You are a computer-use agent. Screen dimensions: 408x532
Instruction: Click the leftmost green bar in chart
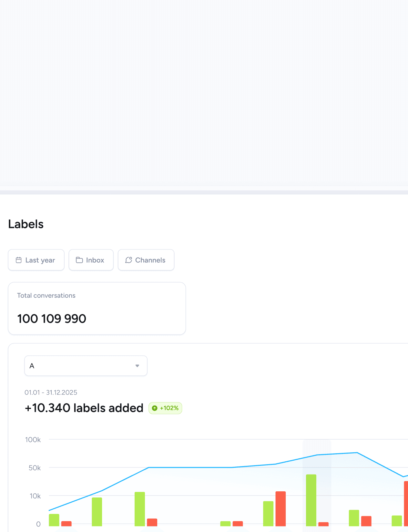[x=54, y=520]
